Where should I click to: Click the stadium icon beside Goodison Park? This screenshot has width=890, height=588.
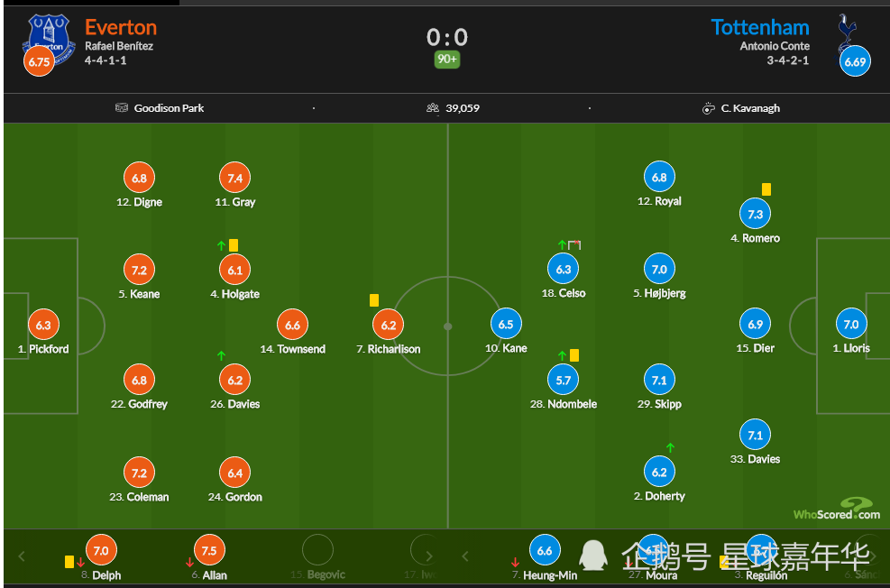click(122, 108)
